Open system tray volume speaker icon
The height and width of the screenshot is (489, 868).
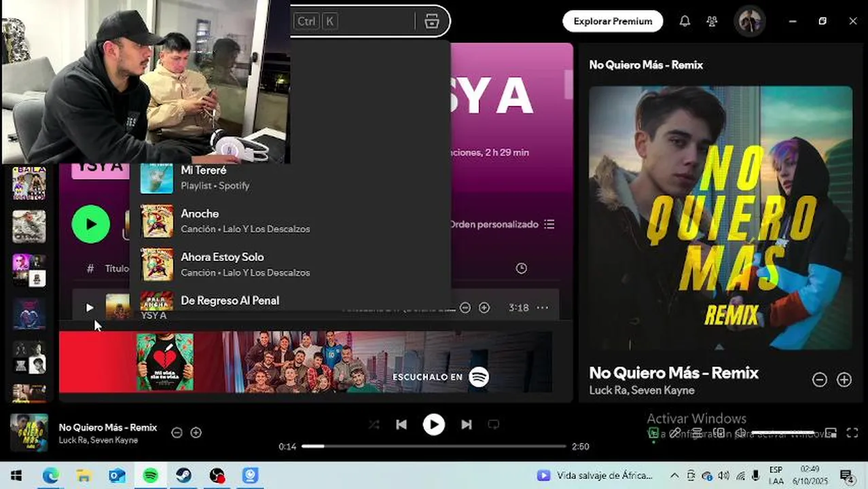(x=723, y=475)
